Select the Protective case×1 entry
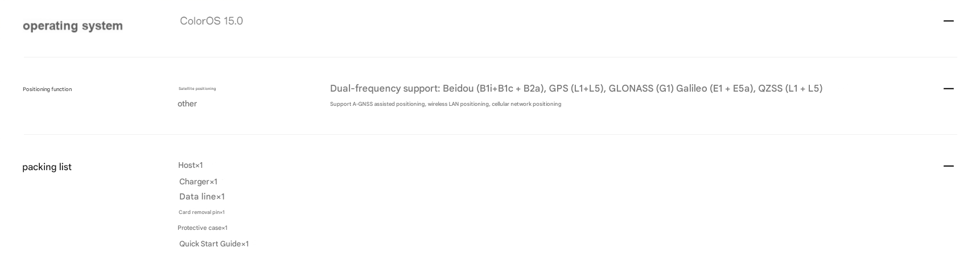 pos(203,228)
